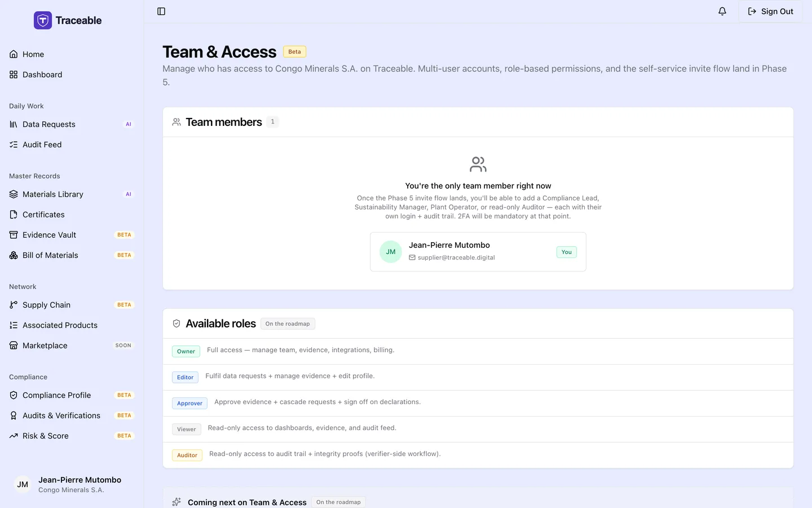This screenshot has height=508, width=812.
Task: Click the Team members people icon
Action: tap(176, 122)
